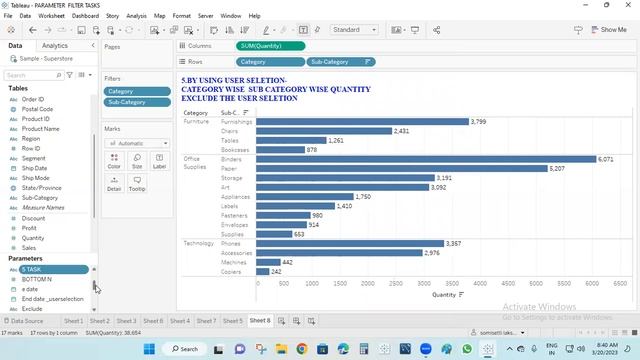Click the Binders bar in chart
This screenshot has height=360, width=640.
426,159
